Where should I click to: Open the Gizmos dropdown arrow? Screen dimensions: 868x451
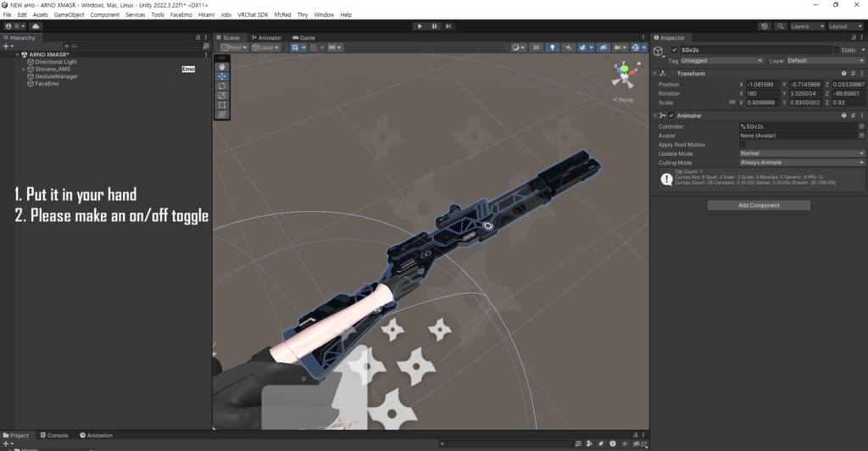click(x=644, y=47)
